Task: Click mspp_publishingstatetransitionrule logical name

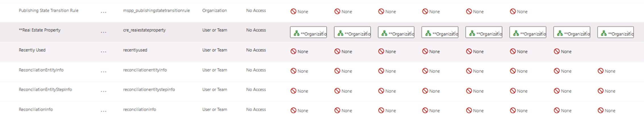Action: coord(156,10)
